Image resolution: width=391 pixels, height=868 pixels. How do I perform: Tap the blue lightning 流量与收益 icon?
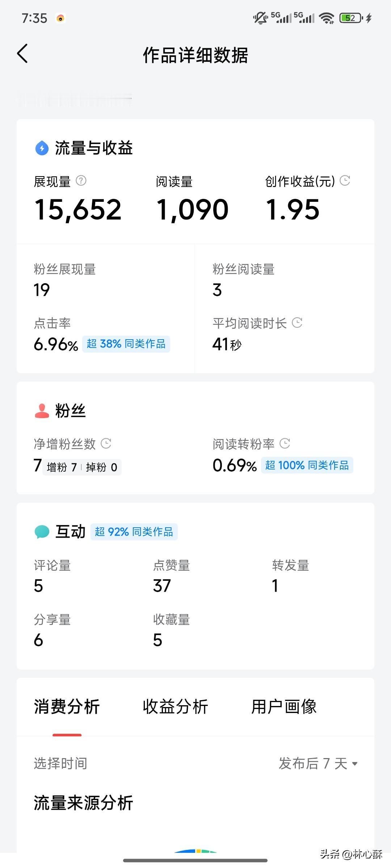(42, 148)
